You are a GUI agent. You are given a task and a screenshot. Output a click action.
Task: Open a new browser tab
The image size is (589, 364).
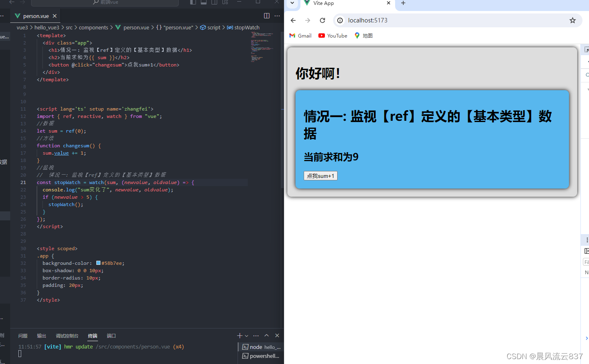point(403,3)
